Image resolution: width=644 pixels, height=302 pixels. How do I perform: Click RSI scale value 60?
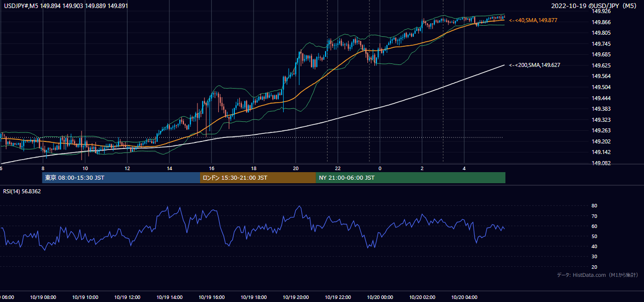tap(594, 226)
